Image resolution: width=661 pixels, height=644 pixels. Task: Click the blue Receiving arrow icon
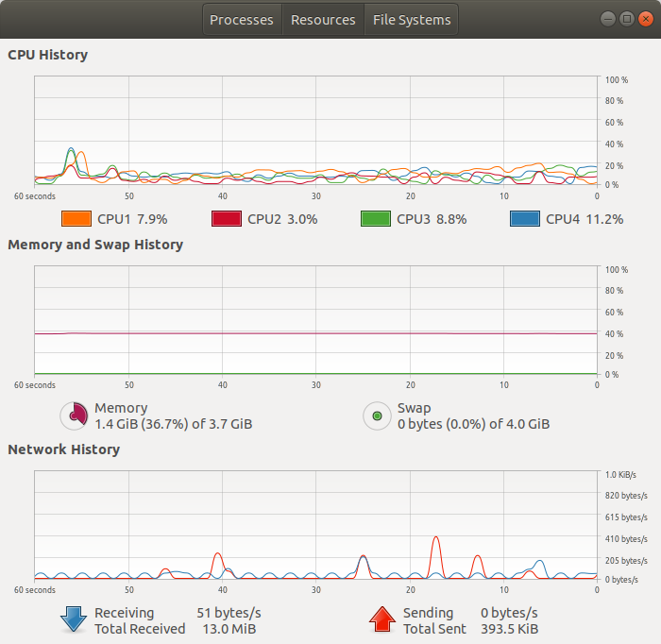[74, 619]
